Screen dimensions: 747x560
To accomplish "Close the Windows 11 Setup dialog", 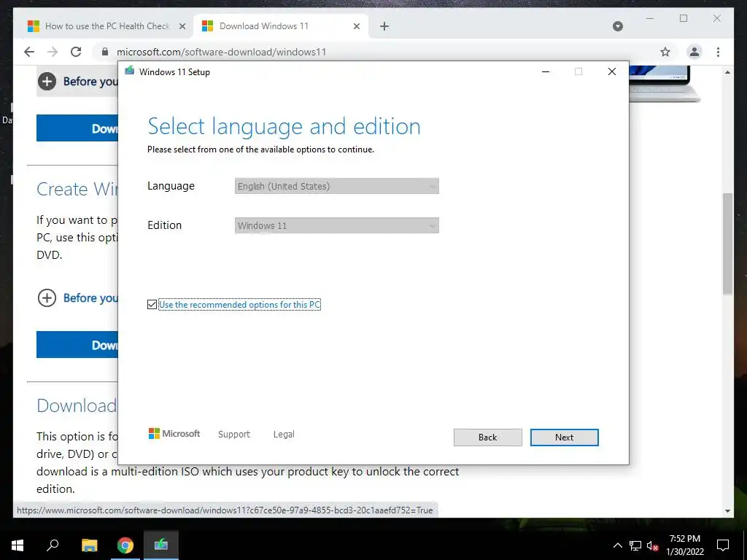I will (x=612, y=71).
